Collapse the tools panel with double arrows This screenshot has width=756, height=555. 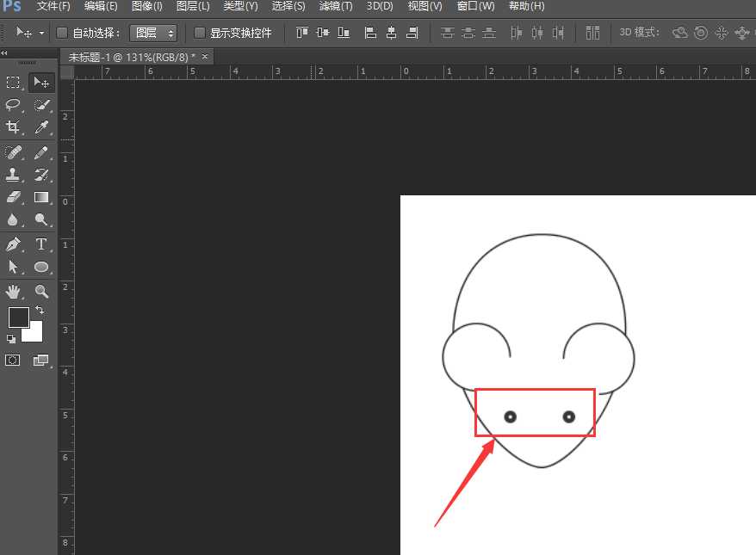tap(5, 53)
